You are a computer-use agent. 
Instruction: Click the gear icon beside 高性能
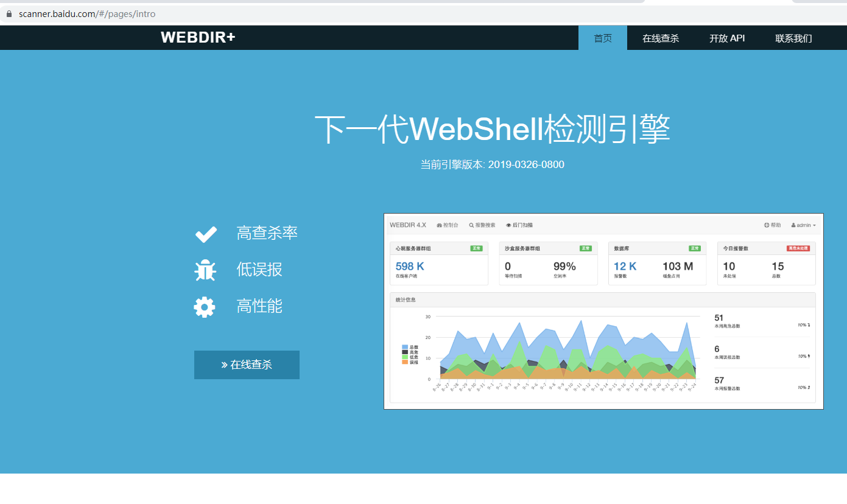click(205, 306)
